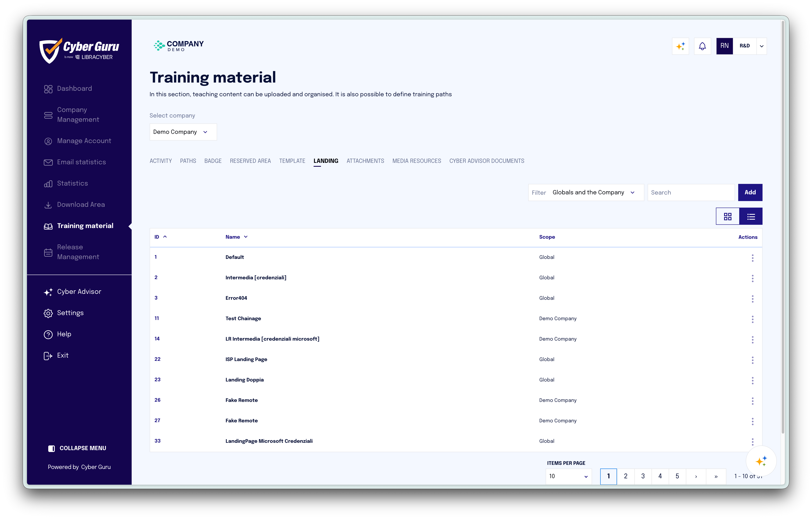Jump to last page
Screen dimensions: 812x519
click(716, 476)
